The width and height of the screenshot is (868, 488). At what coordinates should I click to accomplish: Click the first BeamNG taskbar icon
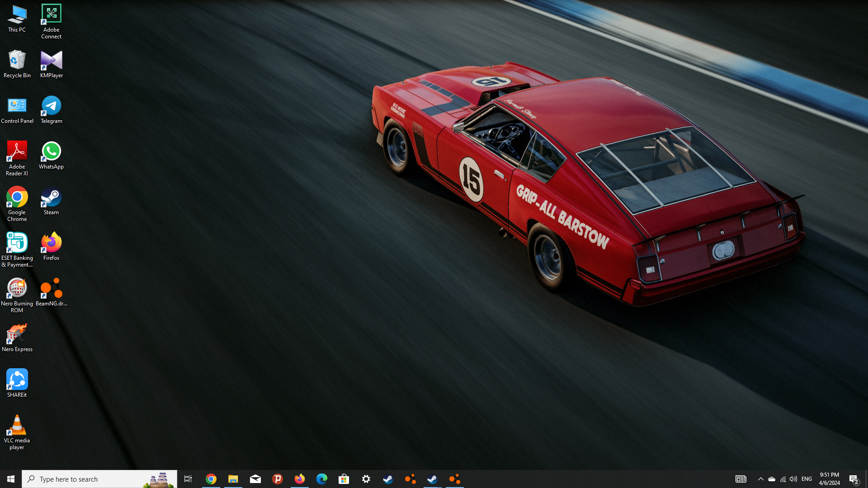click(410, 479)
